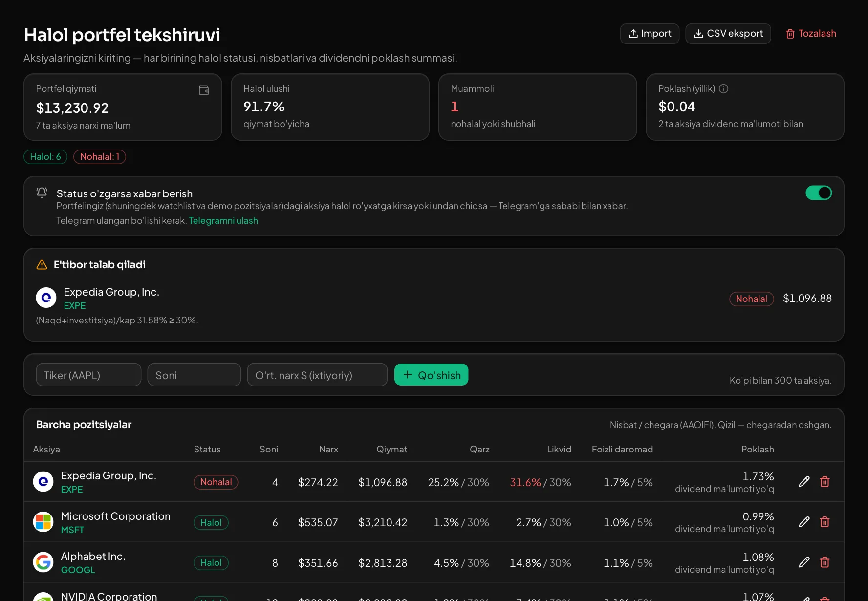The image size is (868, 601).
Task: Click the bell icon in notification panel
Action: coord(42,193)
